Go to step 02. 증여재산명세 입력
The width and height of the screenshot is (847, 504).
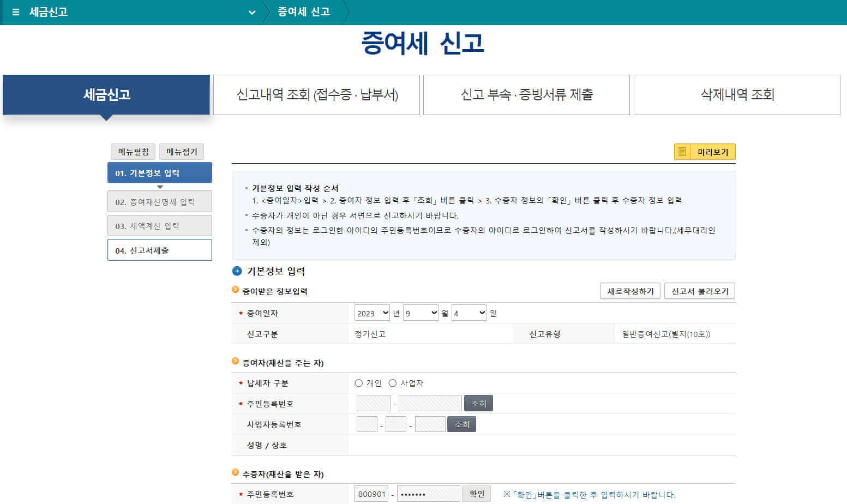pyautogui.click(x=160, y=202)
